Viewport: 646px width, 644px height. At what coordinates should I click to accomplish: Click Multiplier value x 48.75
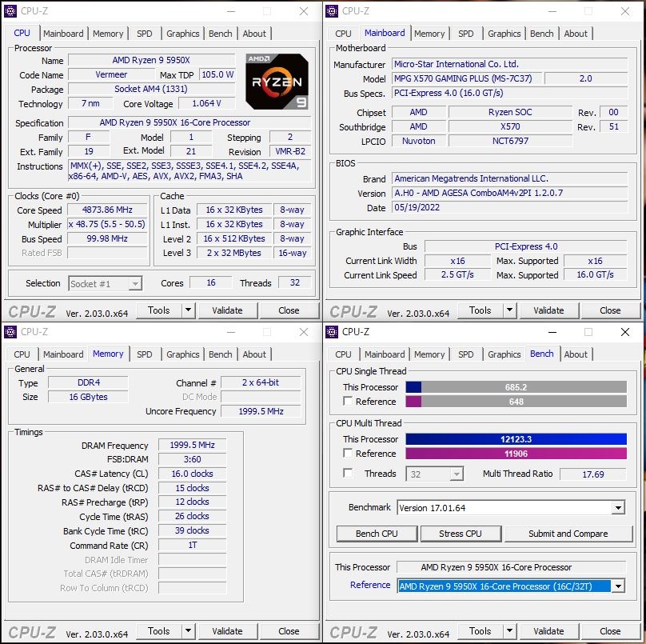click(107, 224)
